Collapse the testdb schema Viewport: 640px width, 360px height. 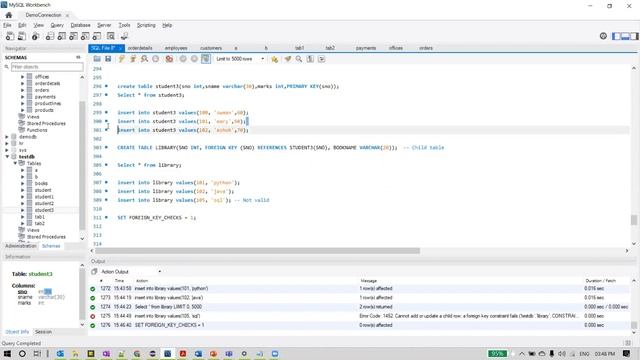click(7, 157)
